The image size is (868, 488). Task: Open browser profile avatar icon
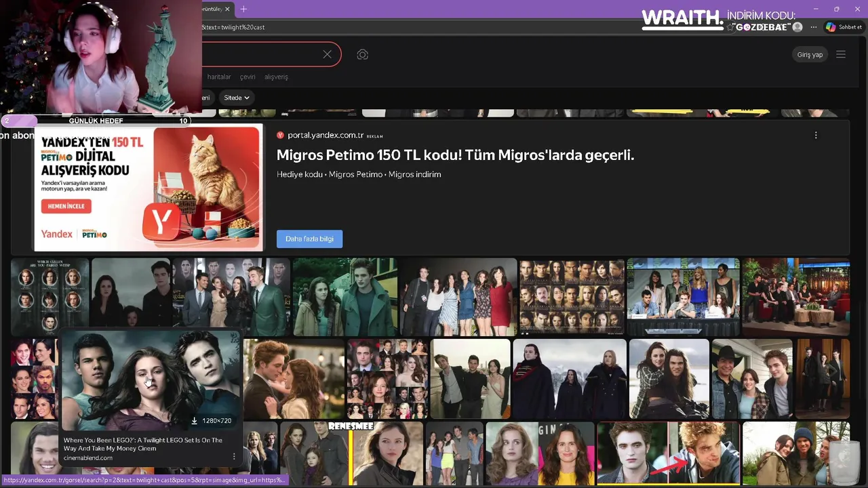coord(797,27)
